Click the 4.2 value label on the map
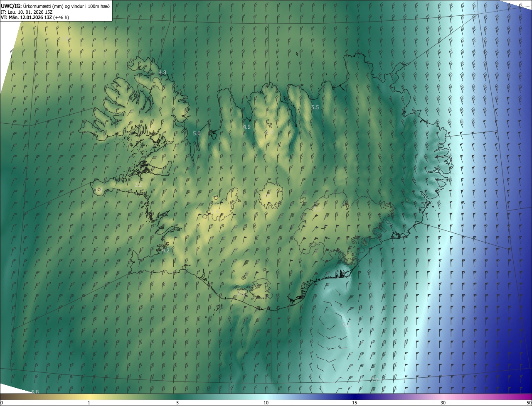The height and width of the screenshot is (406, 532). pos(165,250)
